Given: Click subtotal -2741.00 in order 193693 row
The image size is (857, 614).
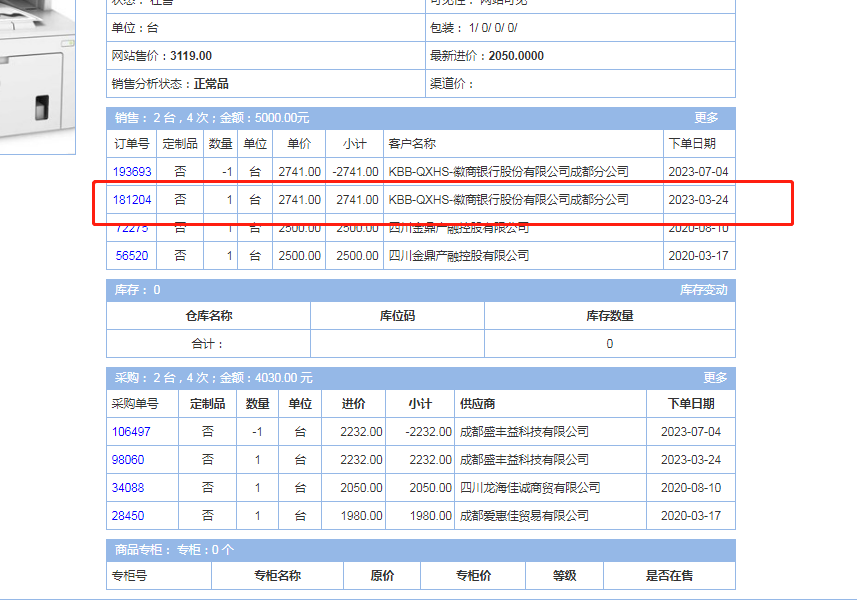Looking at the screenshot, I should [355, 172].
